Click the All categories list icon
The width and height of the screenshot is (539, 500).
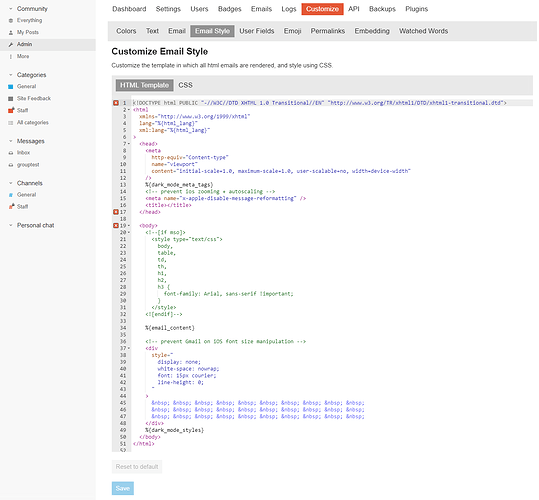11,123
